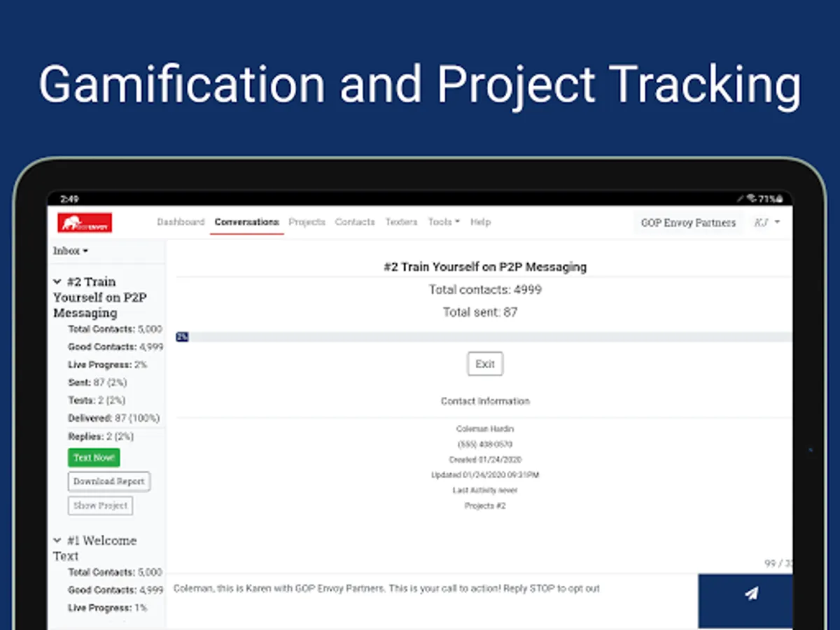Collapse the #1 Welcome Text project
840x630 pixels.
[x=57, y=540]
